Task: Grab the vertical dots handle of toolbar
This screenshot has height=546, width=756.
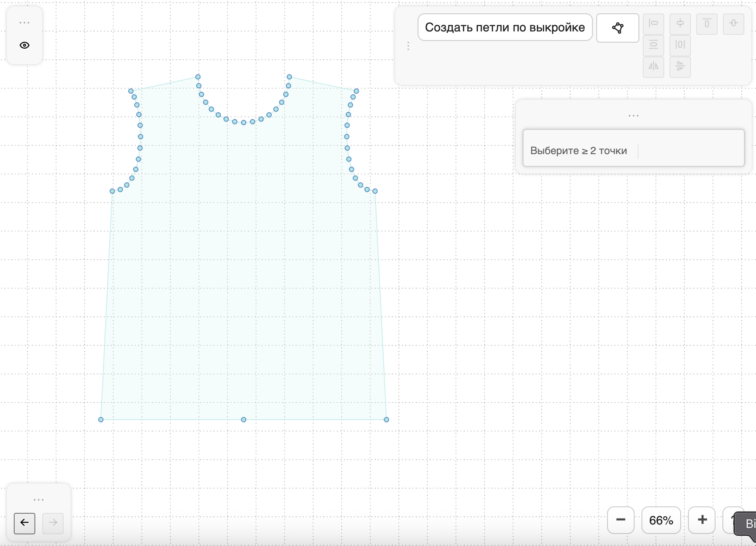Action: [408, 46]
